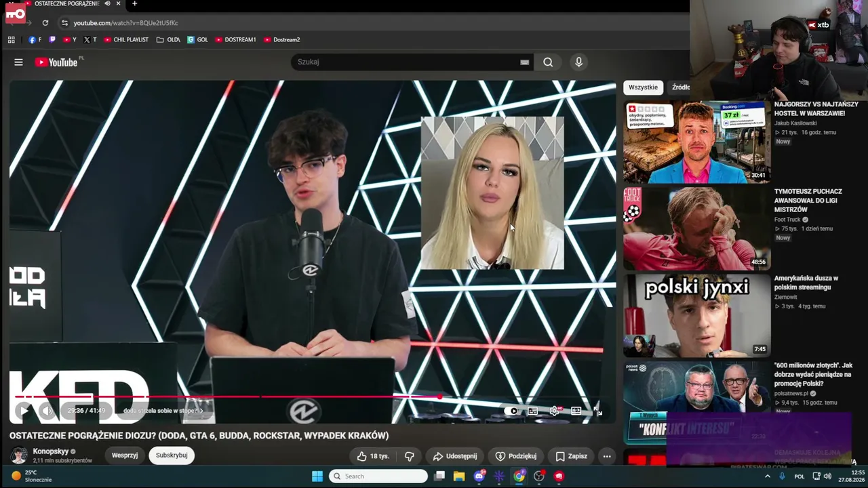Reload the page in browser
The image size is (868, 488).
tap(45, 22)
